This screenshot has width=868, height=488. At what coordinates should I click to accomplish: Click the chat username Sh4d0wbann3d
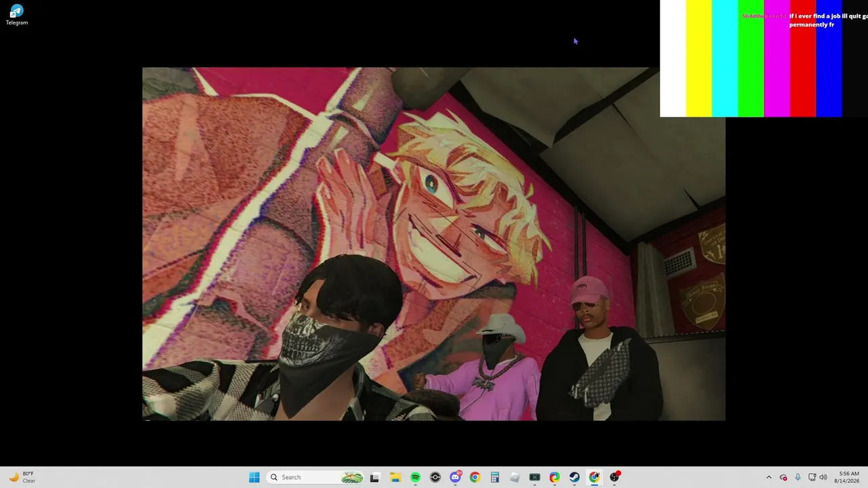(764, 16)
